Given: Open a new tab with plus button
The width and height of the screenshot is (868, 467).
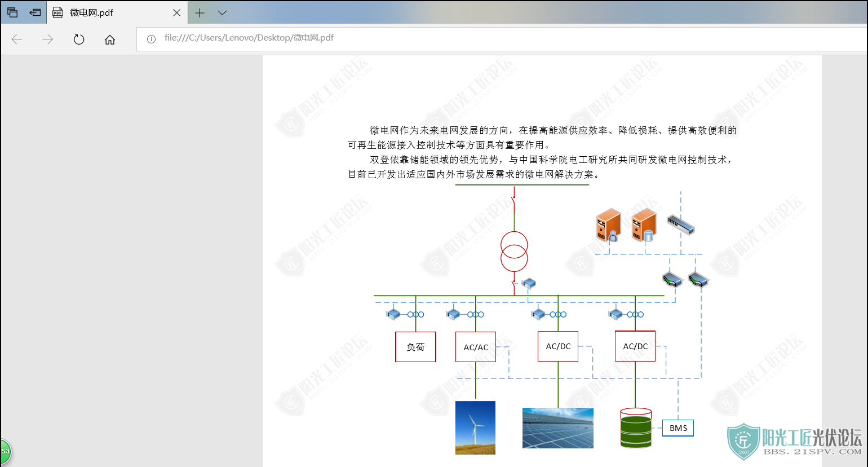Looking at the screenshot, I should click(x=200, y=12).
